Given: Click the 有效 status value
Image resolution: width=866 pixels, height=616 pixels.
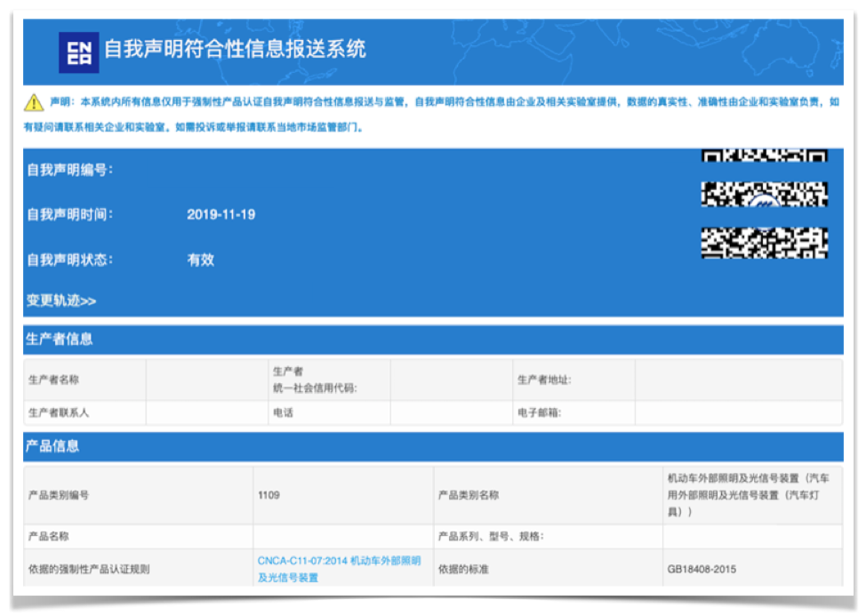Looking at the screenshot, I should coord(200,260).
